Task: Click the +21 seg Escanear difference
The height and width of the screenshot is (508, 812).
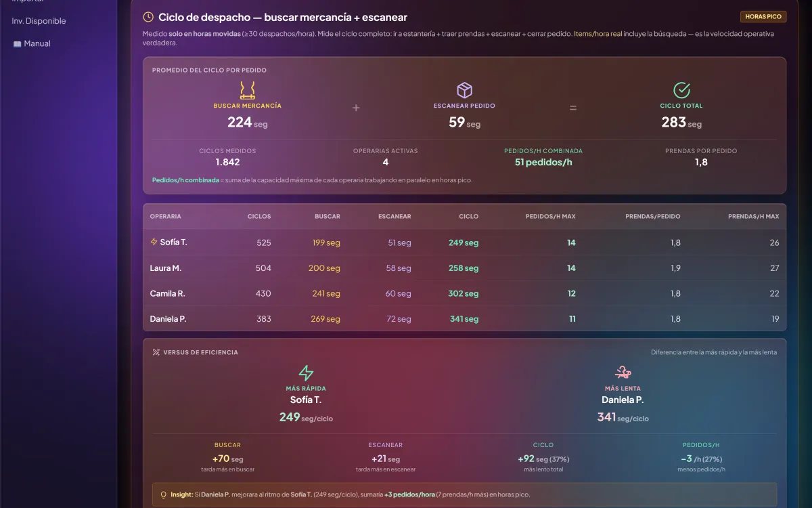Action: (x=386, y=459)
